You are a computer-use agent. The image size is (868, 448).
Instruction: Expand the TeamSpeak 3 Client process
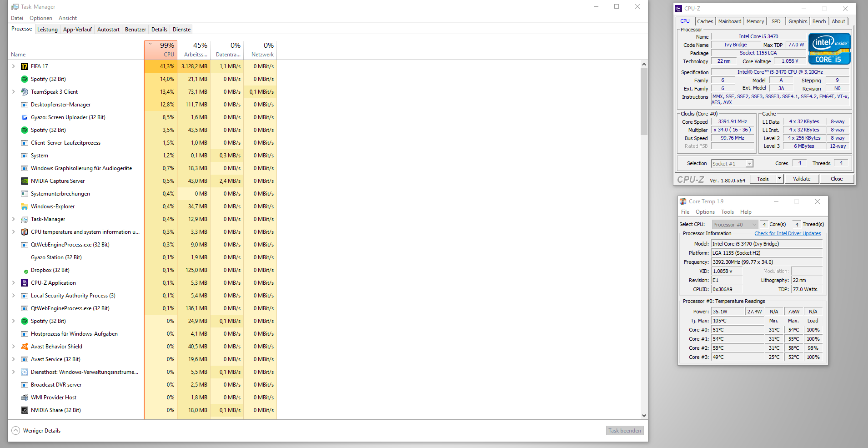click(13, 92)
